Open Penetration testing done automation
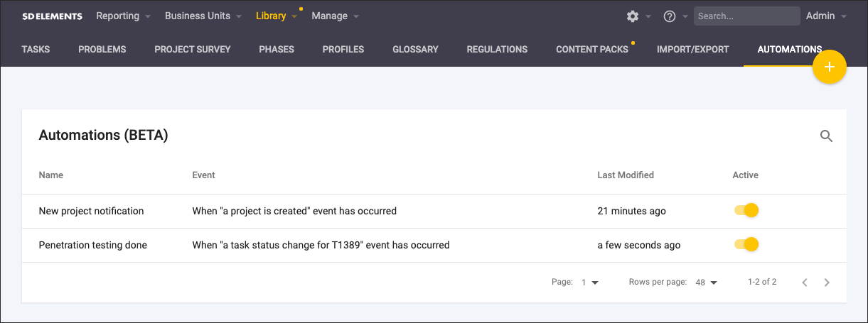The image size is (868, 323). click(92, 245)
